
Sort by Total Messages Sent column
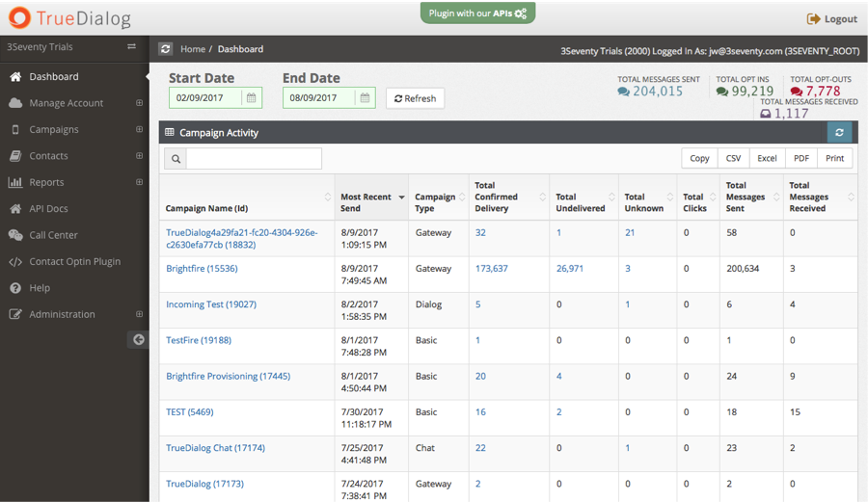(x=751, y=198)
